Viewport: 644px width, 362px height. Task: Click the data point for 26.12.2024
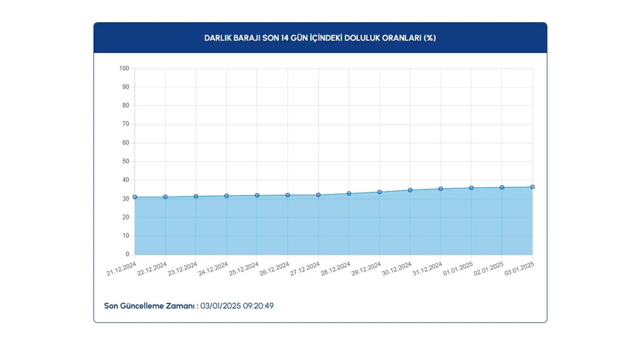(288, 195)
